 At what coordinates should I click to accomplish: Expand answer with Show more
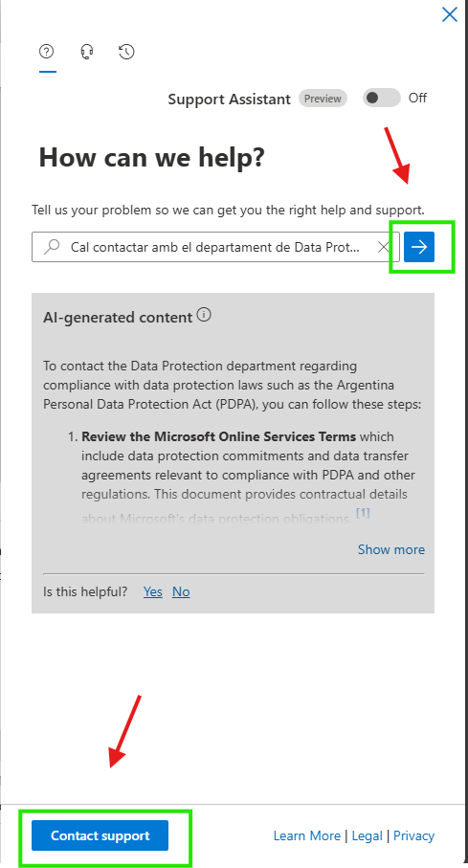pyautogui.click(x=391, y=549)
